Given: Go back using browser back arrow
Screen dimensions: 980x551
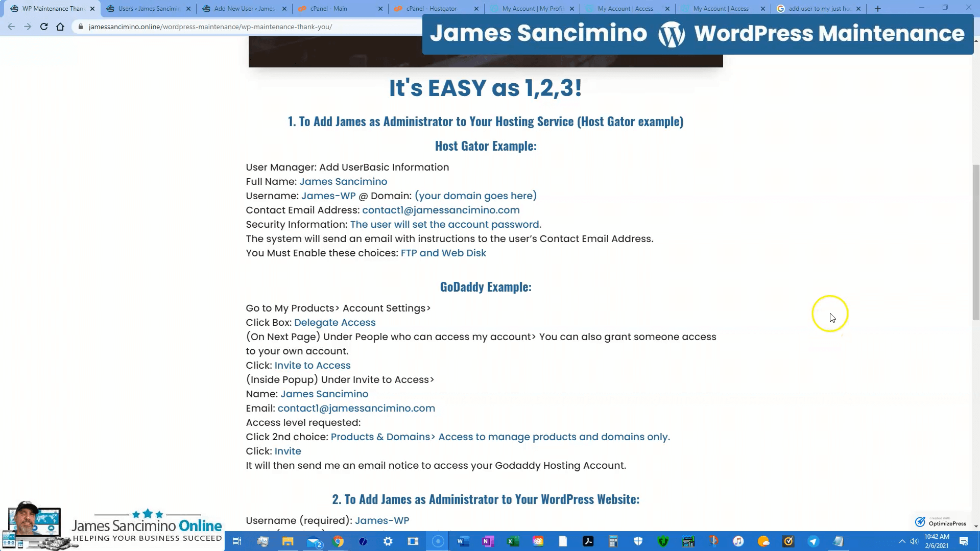Looking at the screenshot, I should click(x=11, y=27).
